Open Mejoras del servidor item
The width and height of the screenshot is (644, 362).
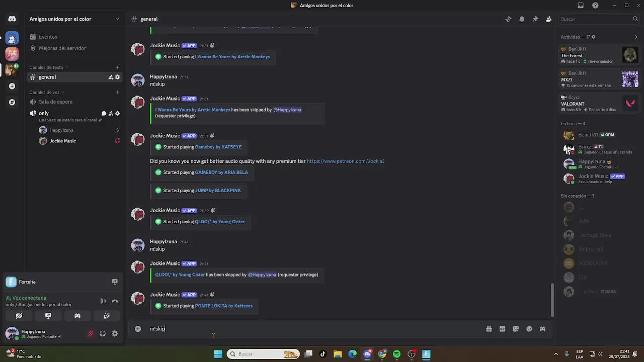tap(74, 48)
